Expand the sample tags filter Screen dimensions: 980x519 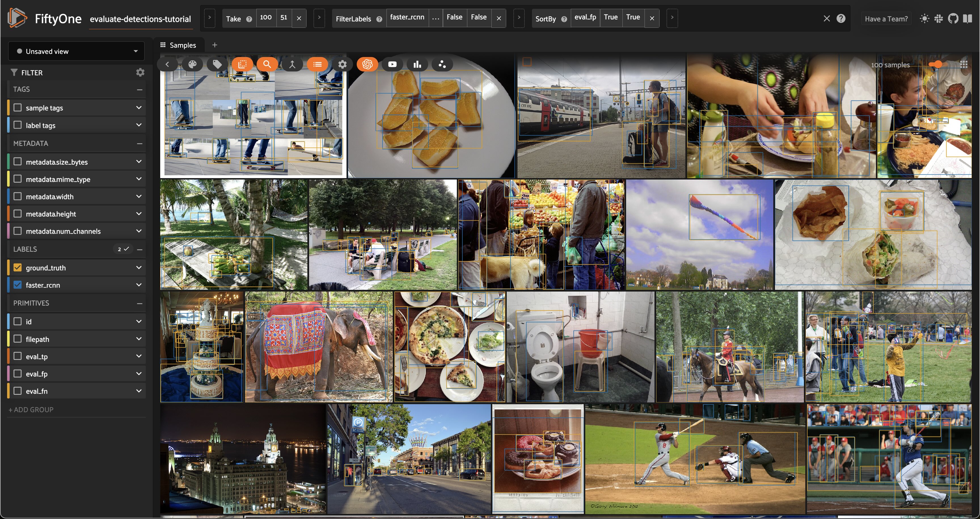139,108
